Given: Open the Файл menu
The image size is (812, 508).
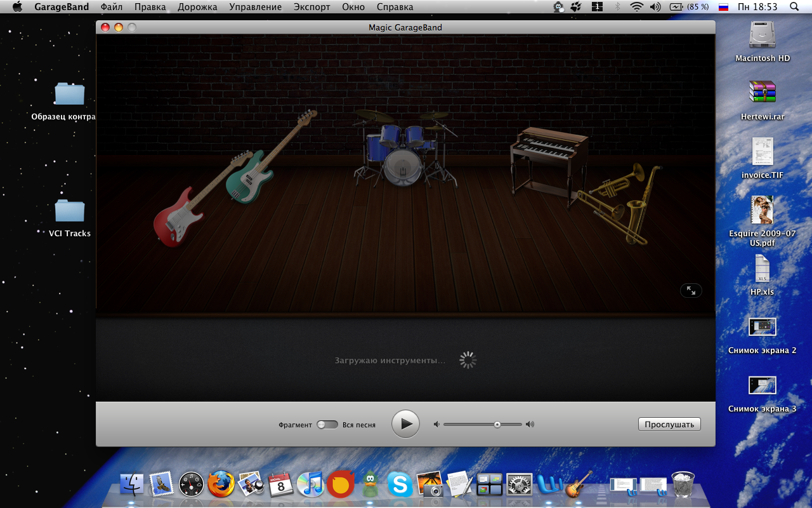Looking at the screenshot, I should click(x=111, y=7).
